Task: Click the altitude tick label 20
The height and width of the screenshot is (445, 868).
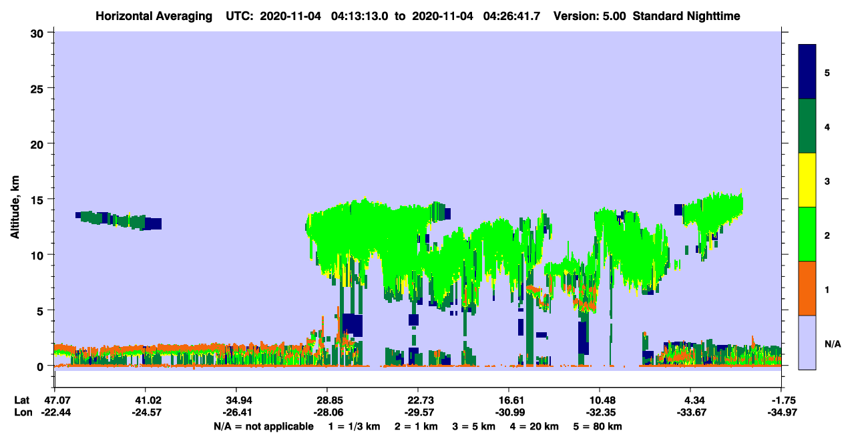Action: (x=39, y=144)
